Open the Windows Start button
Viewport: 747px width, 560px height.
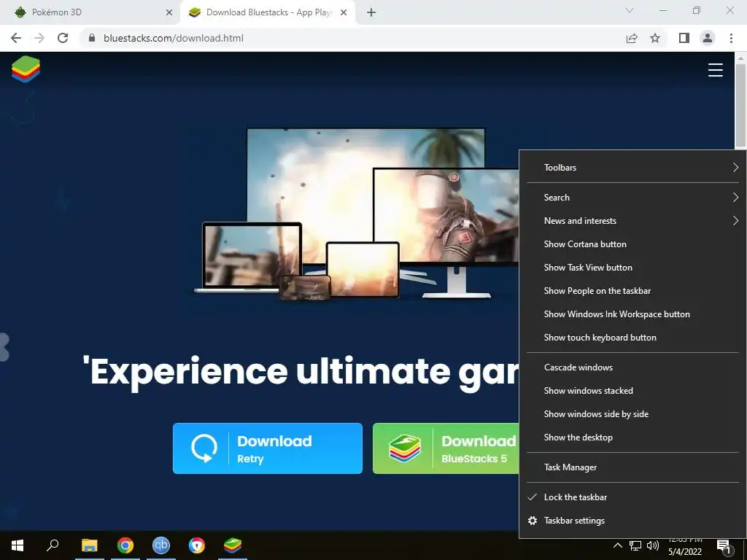pos(18,545)
